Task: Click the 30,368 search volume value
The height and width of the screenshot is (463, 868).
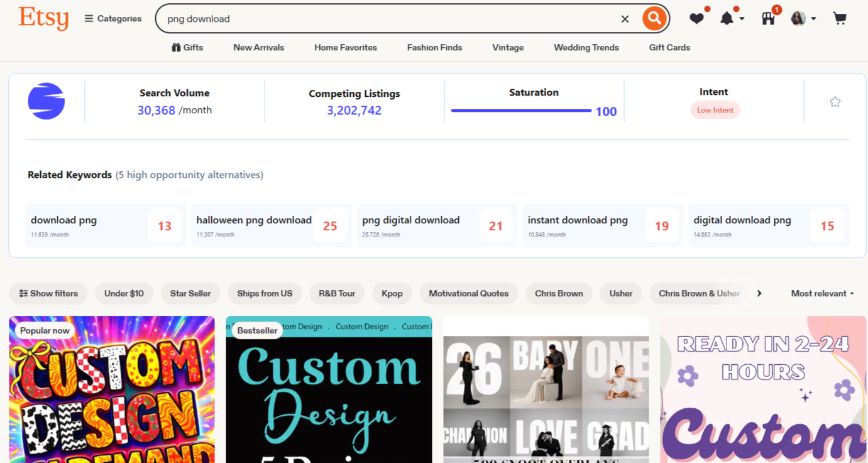Action: [157, 110]
